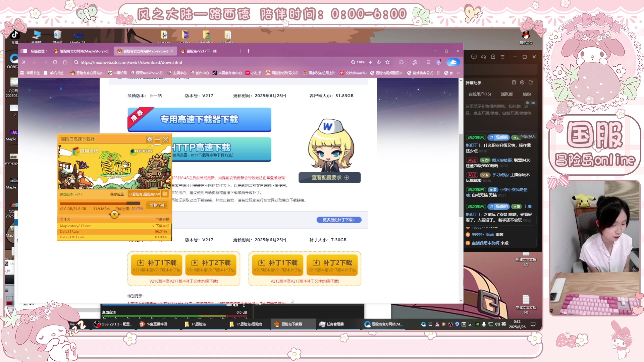Viewport: 644px width, 362px height.
Task: Click browser forward arrow
Action: pyautogui.click(x=45, y=62)
